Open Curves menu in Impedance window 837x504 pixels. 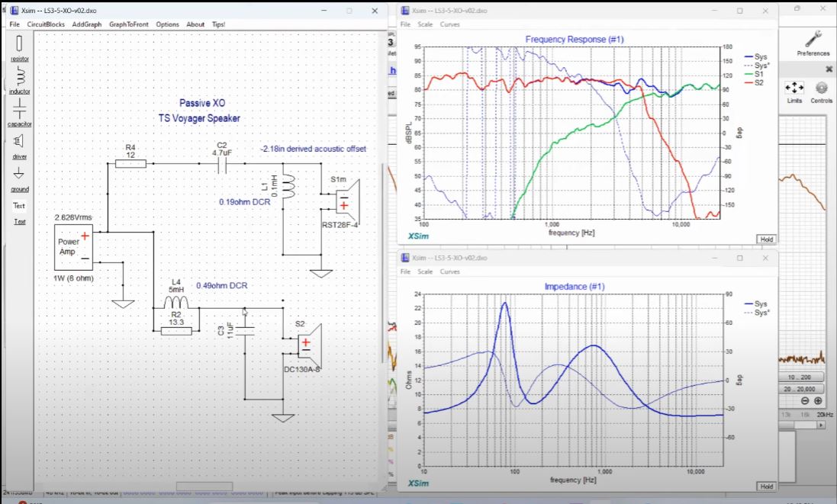click(x=450, y=271)
